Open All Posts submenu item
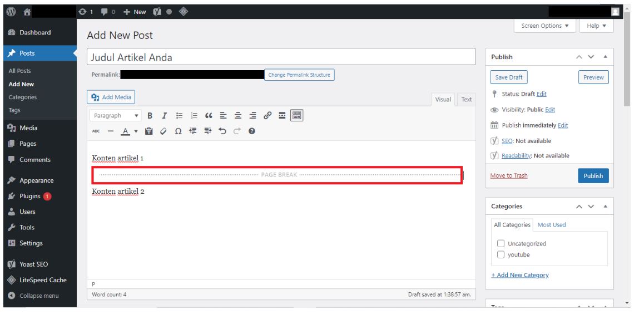 pyautogui.click(x=19, y=71)
